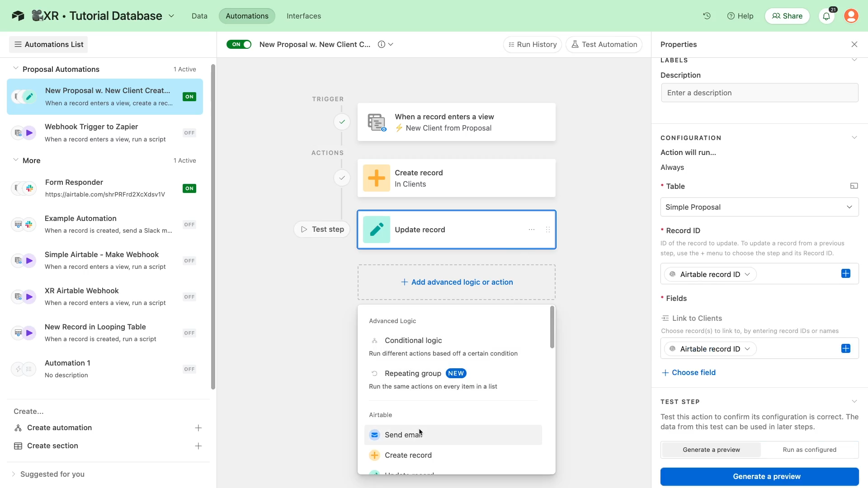The height and width of the screenshot is (488, 868).
Task: Click the Table expand view icon
Action: (854, 186)
